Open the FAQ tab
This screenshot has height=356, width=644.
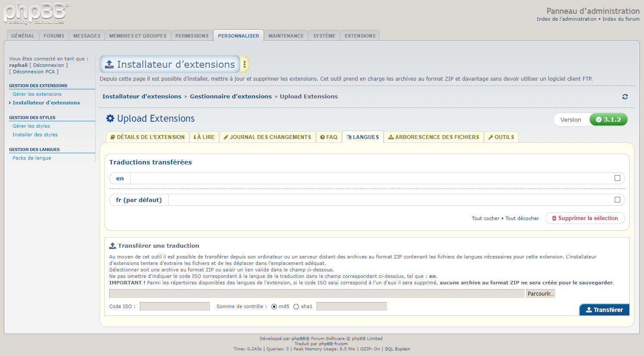tap(329, 137)
